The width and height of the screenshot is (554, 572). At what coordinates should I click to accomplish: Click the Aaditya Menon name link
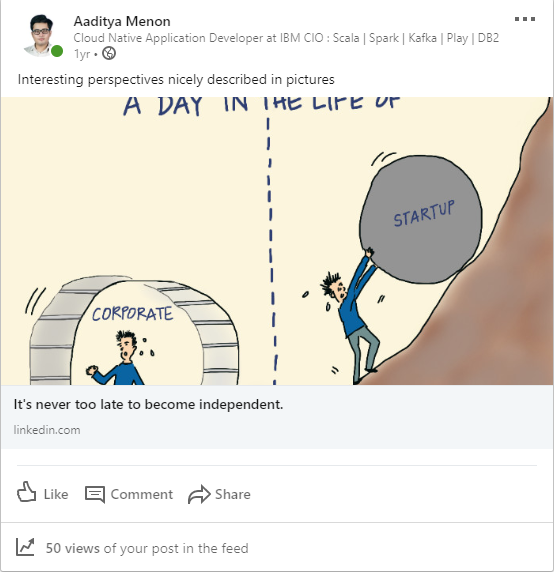pos(122,22)
